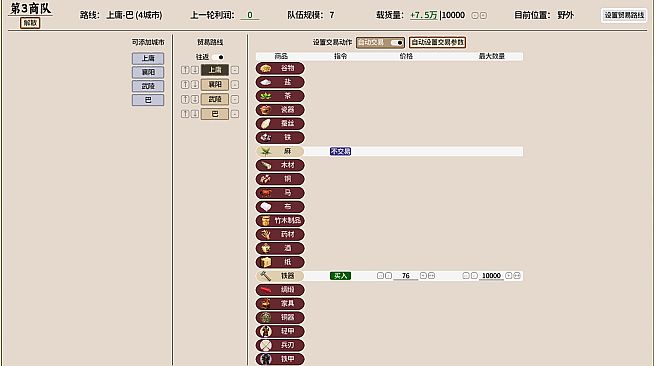Select the 酒 (wine) goods item

(280, 248)
